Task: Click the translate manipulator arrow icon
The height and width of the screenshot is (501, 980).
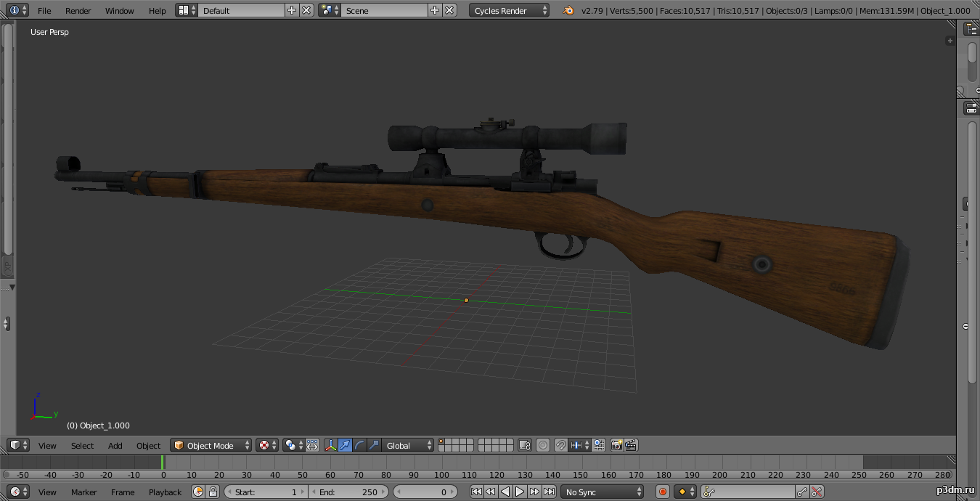Action: pos(346,445)
